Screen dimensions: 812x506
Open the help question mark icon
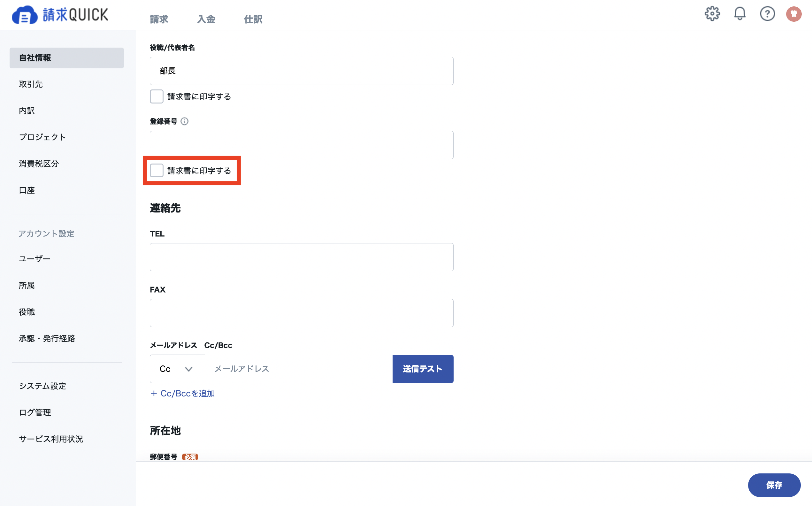point(767,14)
